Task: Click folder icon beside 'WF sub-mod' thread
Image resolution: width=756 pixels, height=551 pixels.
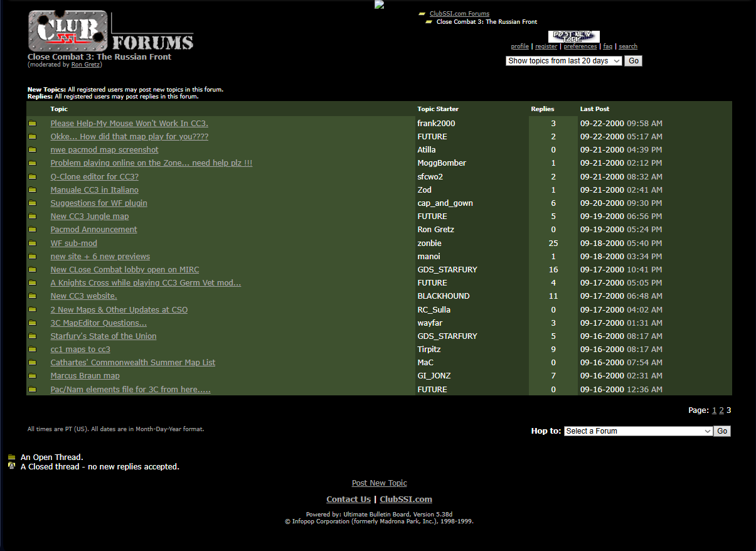Action: (x=32, y=243)
